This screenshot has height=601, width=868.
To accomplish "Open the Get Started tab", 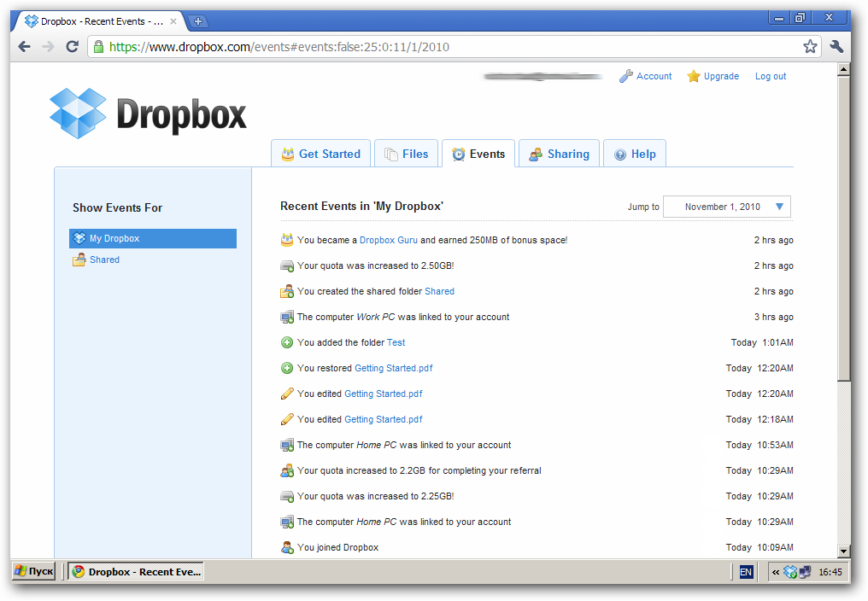I will coord(320,154).
